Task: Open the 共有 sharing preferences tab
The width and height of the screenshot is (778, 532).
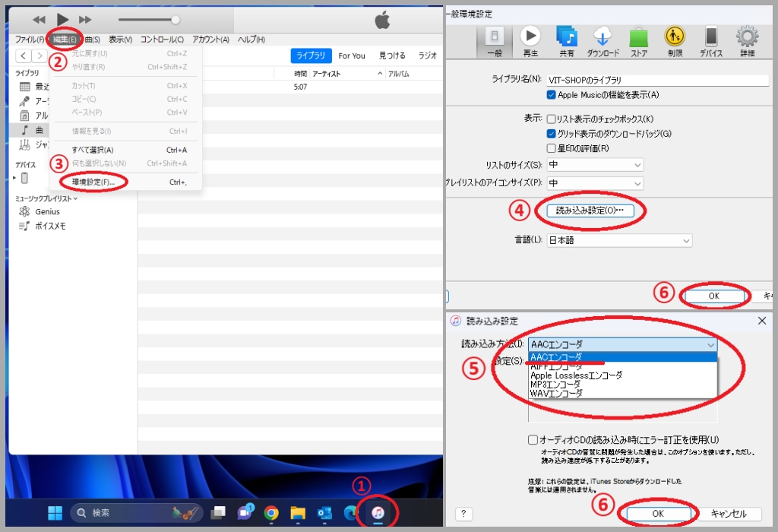Action: pyautogui.click(x=567, y=42)
